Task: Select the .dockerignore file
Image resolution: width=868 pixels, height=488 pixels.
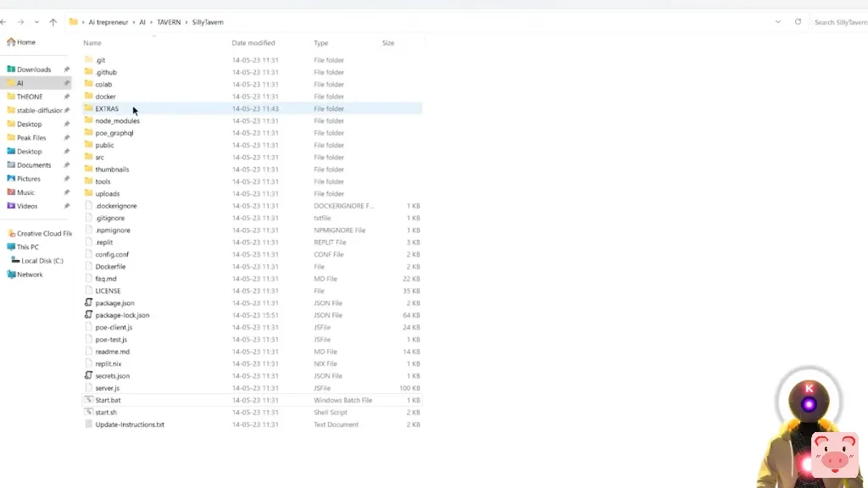Action: tap(115, 206)
